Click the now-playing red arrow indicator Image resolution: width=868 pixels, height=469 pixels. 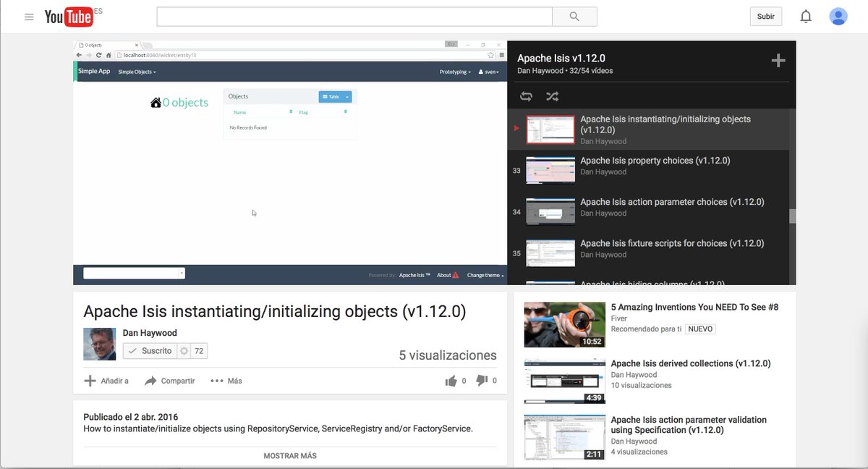(516, 129)
